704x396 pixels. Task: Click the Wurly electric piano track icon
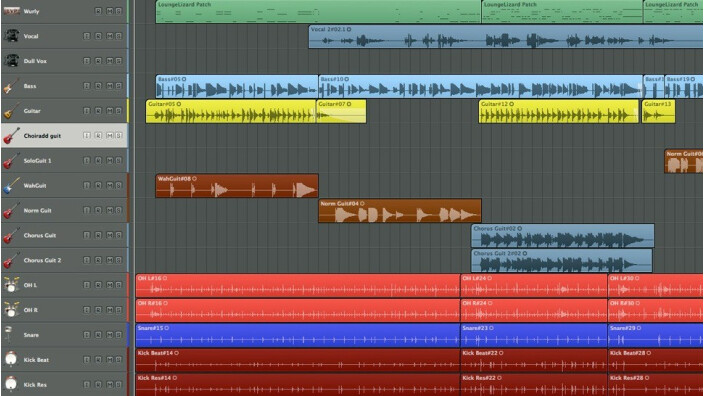(12, 11)
